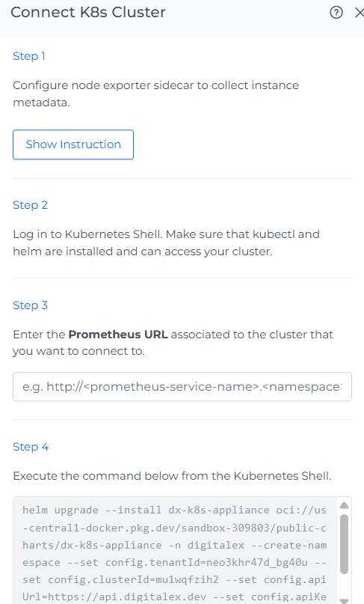Click the config.tenantId line in command
This screenshot has width=364, height=604.
point(174,562)
